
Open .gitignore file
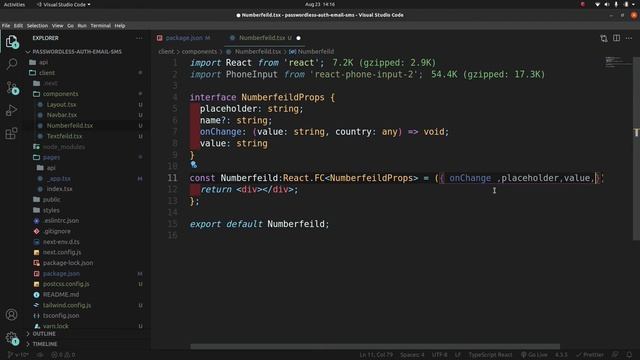(x=57, y=231)
